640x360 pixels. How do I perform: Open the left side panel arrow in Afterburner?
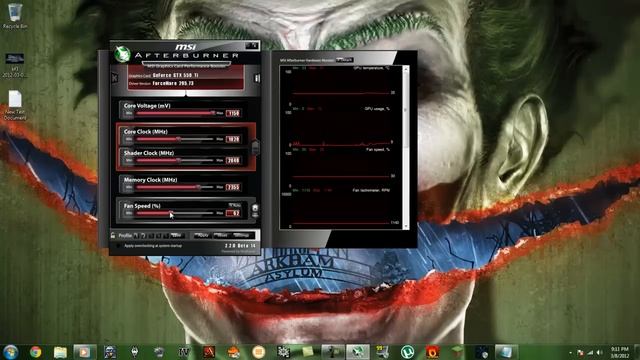point(115,78)
